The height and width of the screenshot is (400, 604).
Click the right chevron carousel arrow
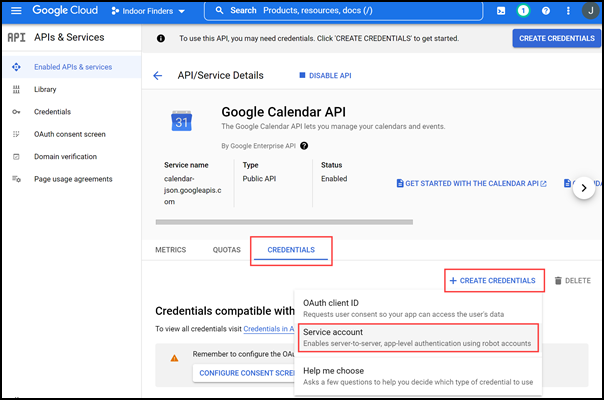584,188
